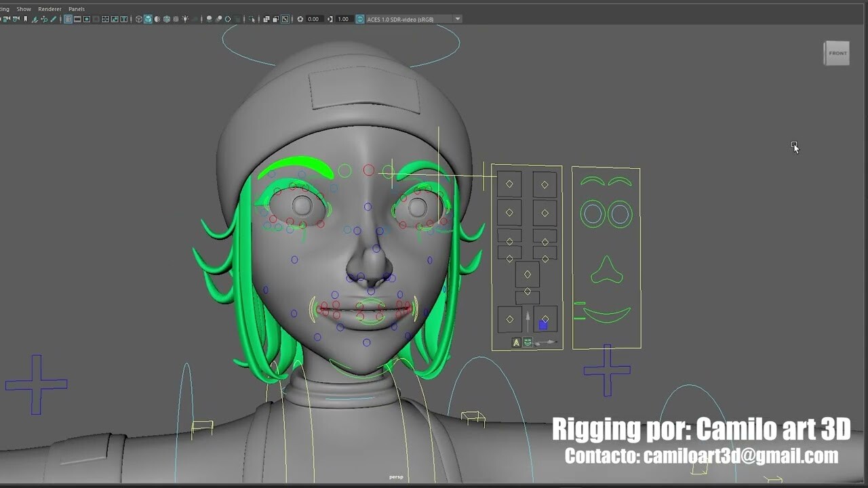Select the wireframe display icon
868x488 pixels.
(138, 19)
